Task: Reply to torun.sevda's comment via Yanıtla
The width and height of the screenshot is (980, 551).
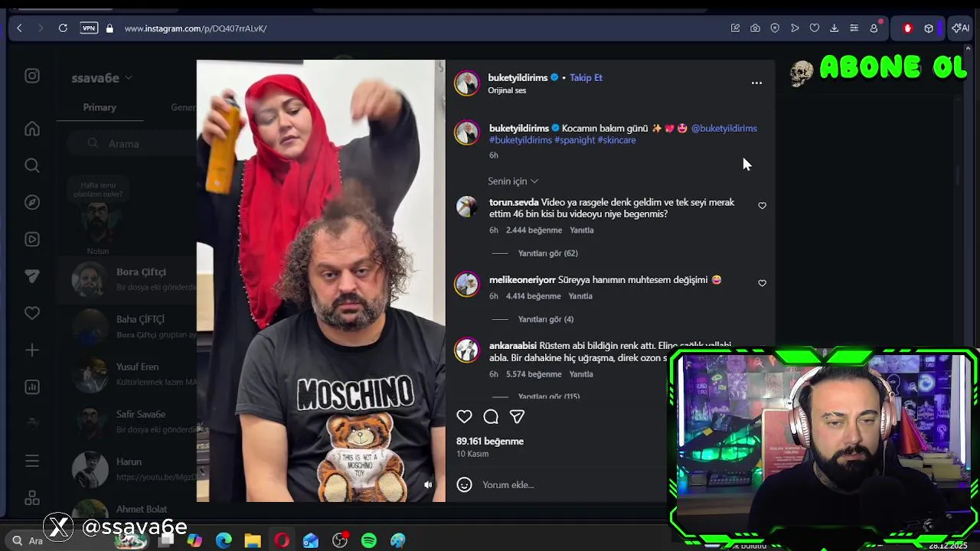Action: point(581,230)
